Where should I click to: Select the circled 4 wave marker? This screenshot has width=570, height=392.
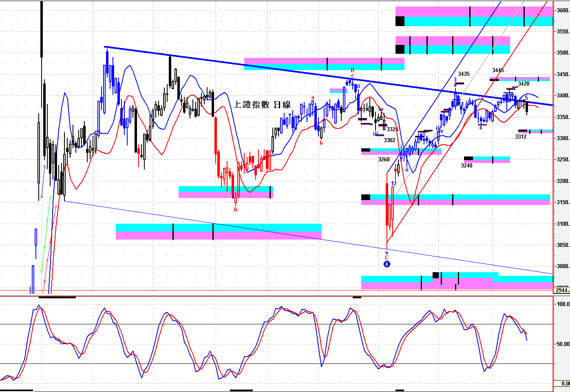tap(387, 264)
